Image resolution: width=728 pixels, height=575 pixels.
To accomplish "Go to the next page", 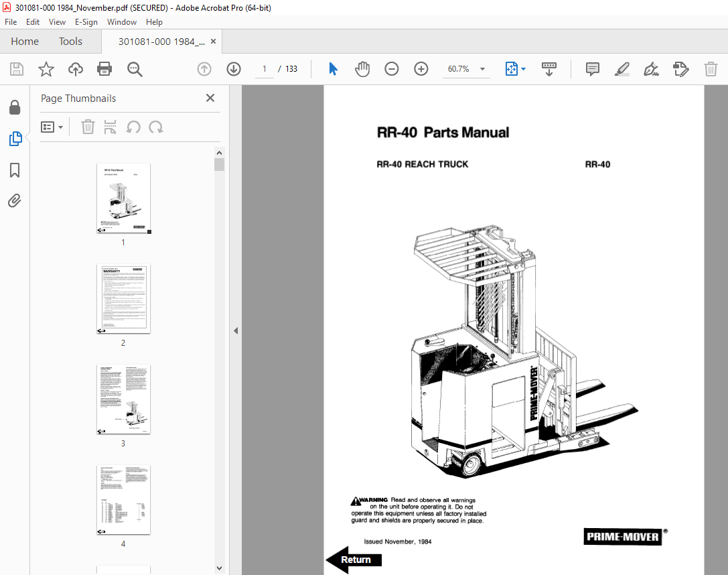I will point(233,68).
